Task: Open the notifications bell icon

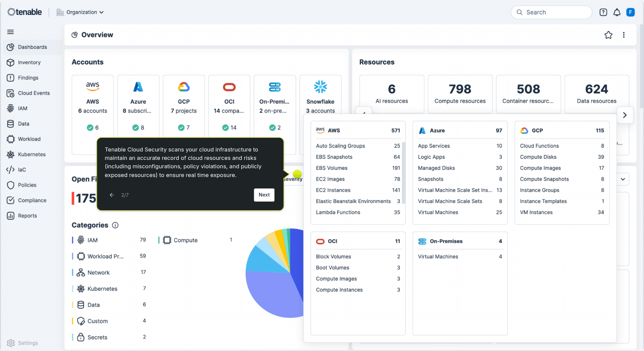Action: point(617,12)
